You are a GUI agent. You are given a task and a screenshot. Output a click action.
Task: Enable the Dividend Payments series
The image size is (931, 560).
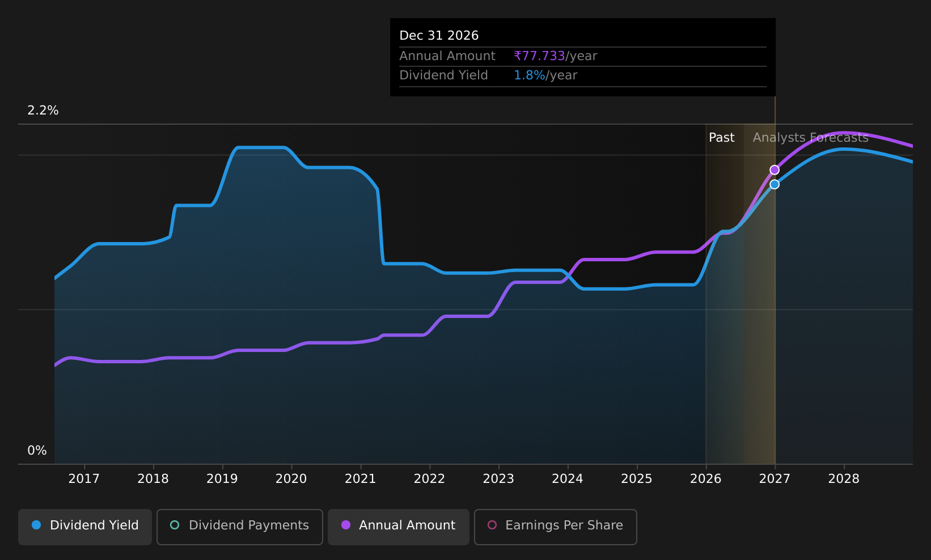pos(239,527)
